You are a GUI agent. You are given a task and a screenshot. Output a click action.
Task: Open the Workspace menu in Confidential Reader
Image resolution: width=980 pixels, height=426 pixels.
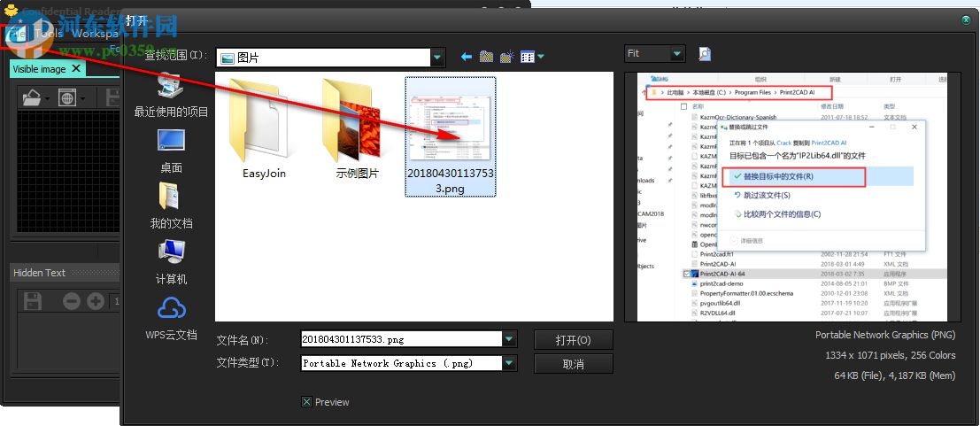95,34
